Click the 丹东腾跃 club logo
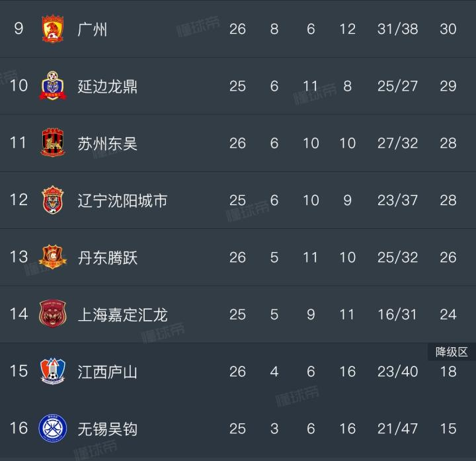The image size is (476, 461). (53, 257)
